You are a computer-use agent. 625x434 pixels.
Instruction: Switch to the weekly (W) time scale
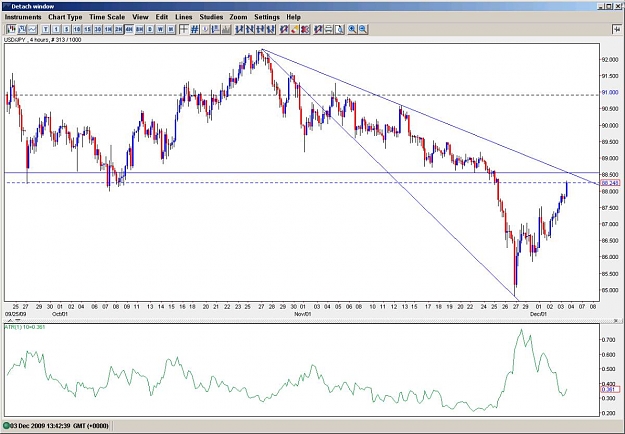point(160,29)
